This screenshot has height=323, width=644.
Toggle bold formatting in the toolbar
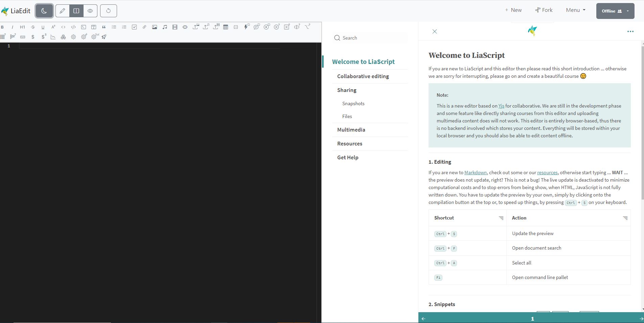coord(2,27)
